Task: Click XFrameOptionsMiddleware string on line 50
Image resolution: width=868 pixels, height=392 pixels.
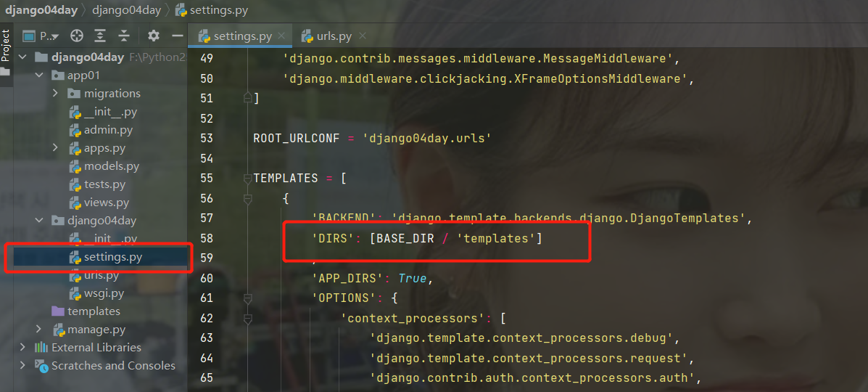Action: tap(485, 78)
